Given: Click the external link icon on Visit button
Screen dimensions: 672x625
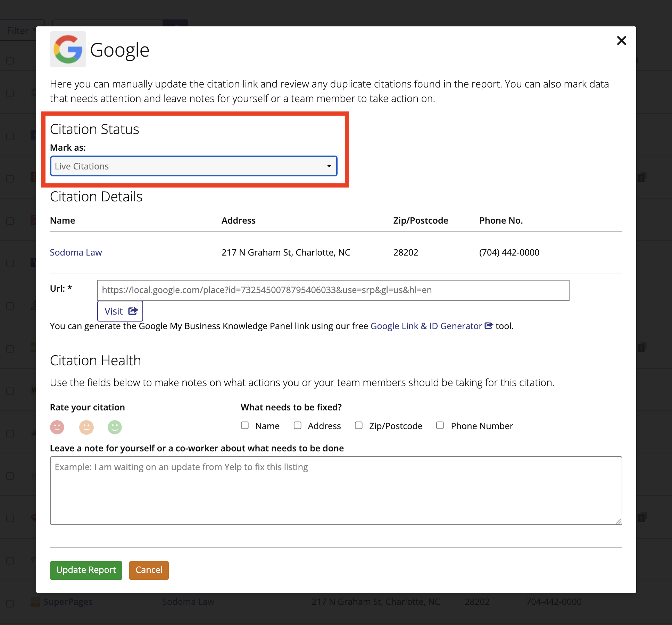Looking at the screenshot, I should 133,311.
